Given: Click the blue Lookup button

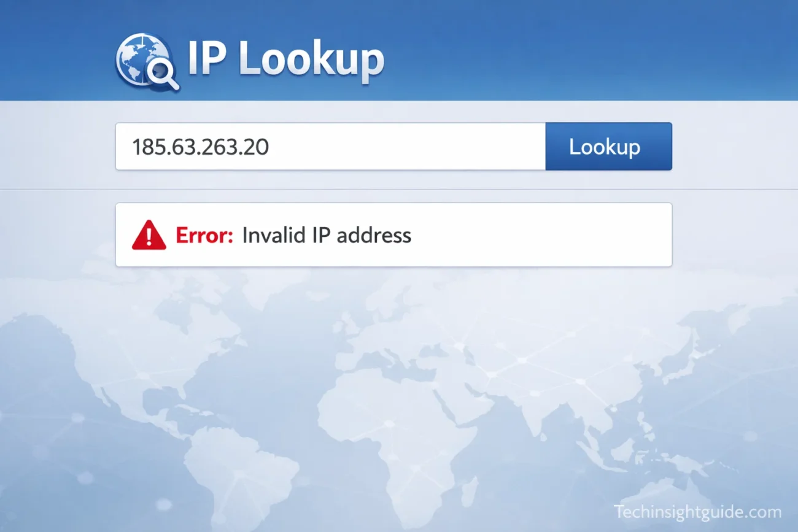Looking at the screenshot, I should [608, 147].
